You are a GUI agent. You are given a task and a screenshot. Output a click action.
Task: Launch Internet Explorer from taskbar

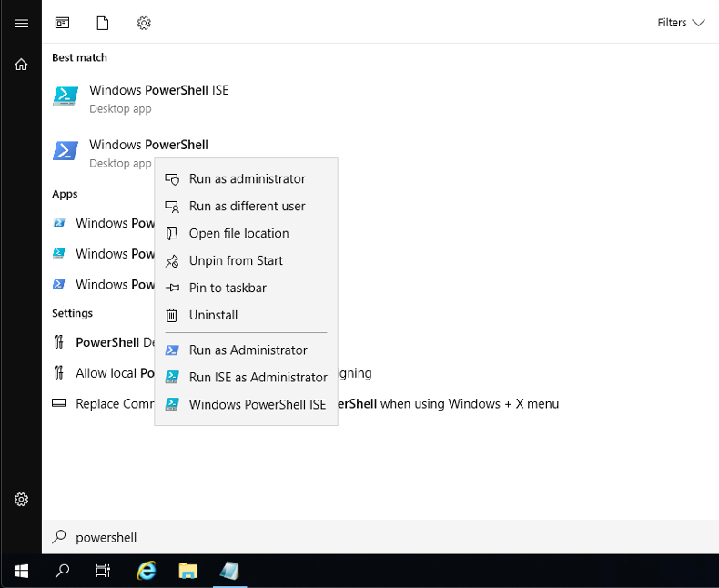147,571
